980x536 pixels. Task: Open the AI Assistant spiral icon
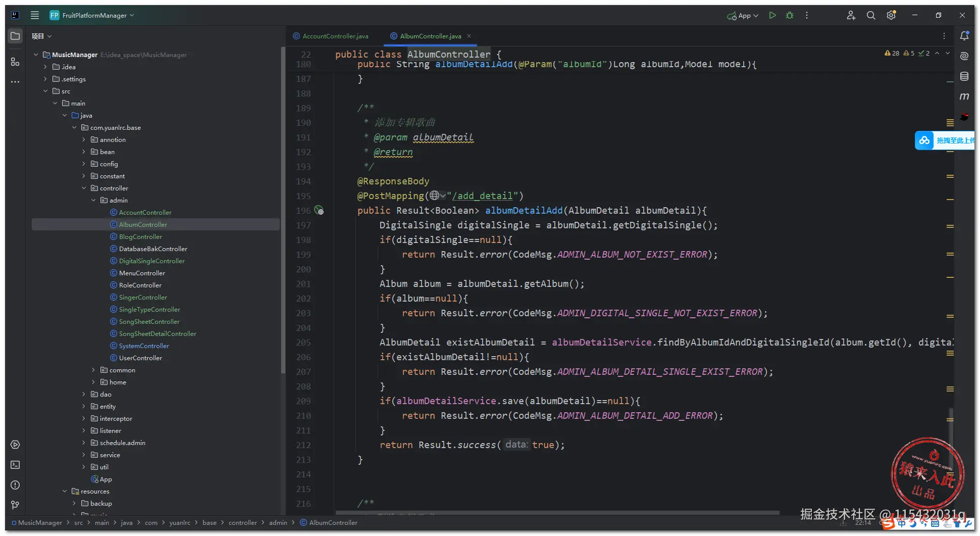[964, 56]
